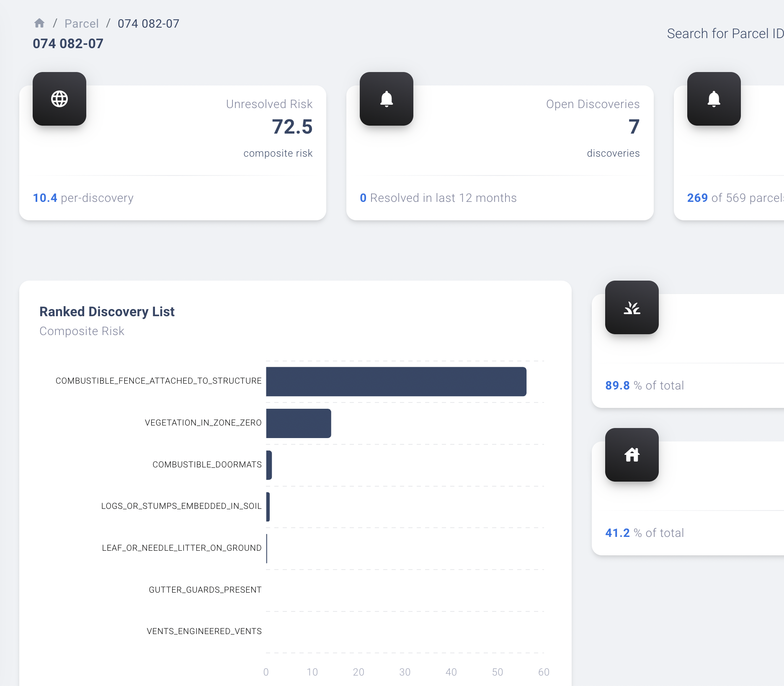Click the Ranked Discovery List heading
Screen dimensions: 784x686
tap(107, 312)
